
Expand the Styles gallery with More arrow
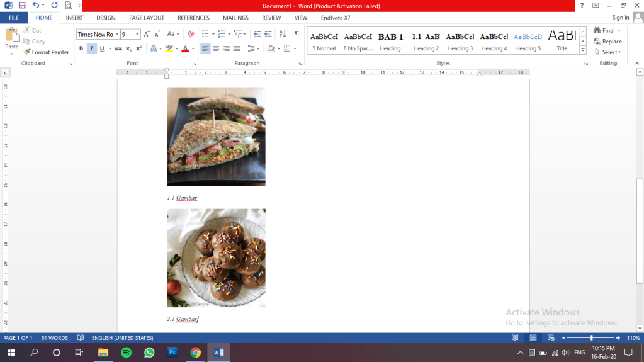pyautogui.click(x=582, y=50)
